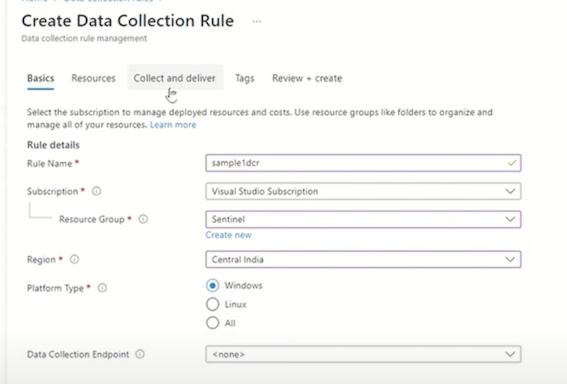
Task: Select the All platform radio button
Action: point(213,323)
